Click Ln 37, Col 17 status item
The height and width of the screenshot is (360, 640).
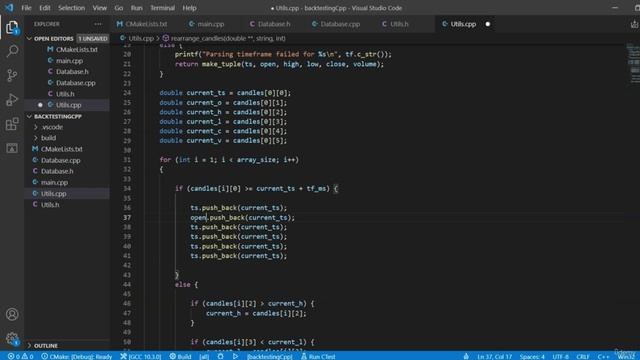tap(494, 356)
